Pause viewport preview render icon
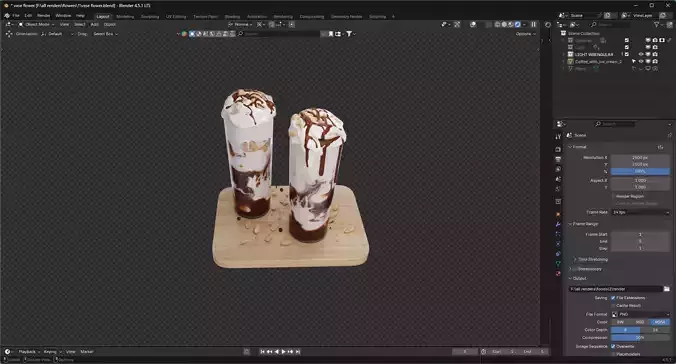This screenshot has width=676, height=364. coord(534,25)
